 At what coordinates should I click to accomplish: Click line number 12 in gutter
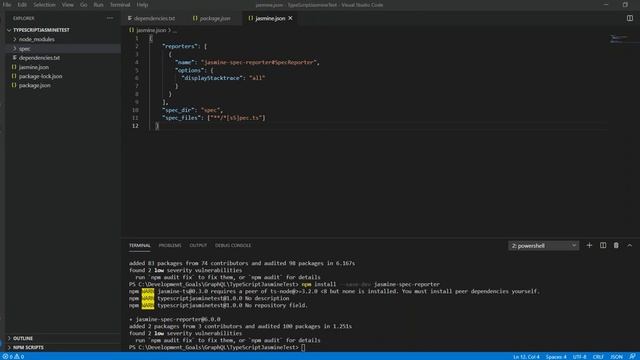coord(135,126)
